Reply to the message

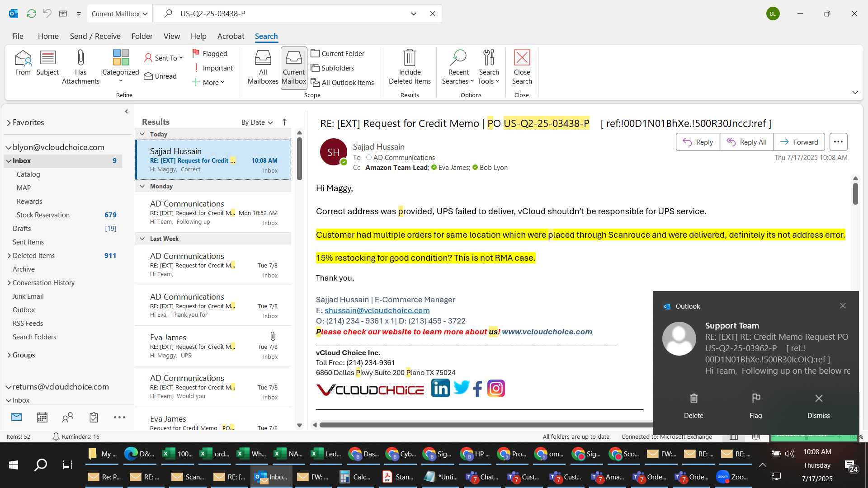point(698,142)
